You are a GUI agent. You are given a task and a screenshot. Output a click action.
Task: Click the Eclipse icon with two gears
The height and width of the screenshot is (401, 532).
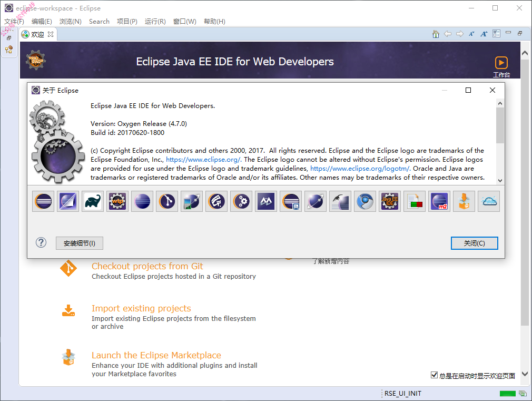[x=241, y=201]
